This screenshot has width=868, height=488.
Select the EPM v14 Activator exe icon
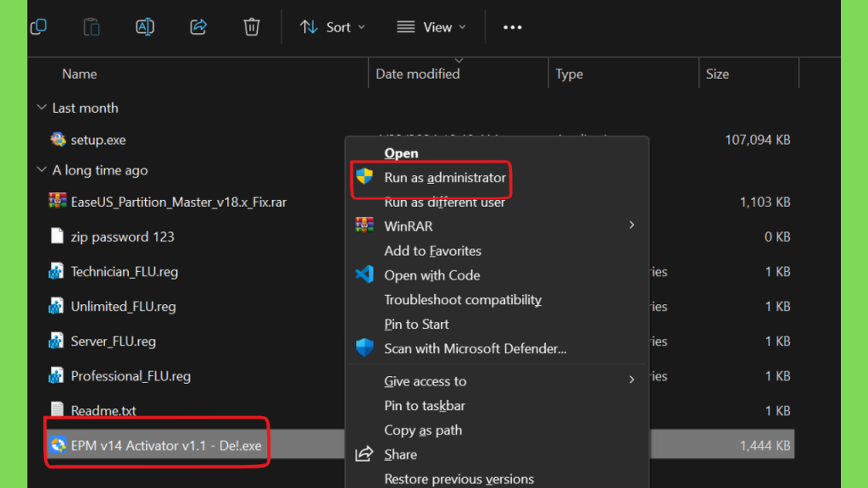pos(58,445)
